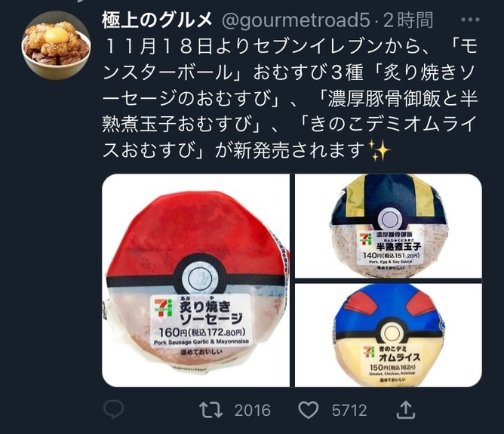Click the 7-Eleven logo on オムライス label
The image size is (504, 434).
tap(369, 352)
